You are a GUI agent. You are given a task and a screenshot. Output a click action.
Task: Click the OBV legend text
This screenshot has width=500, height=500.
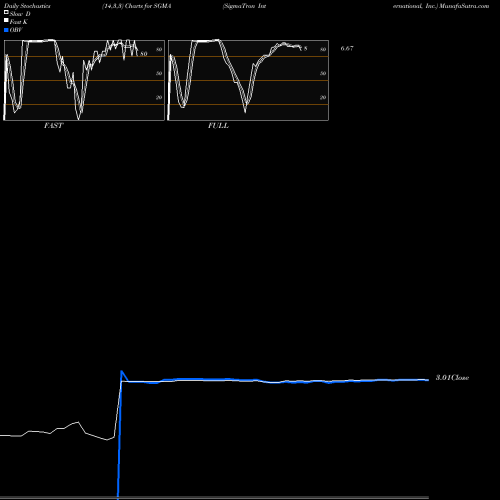(x=16, y=30)
